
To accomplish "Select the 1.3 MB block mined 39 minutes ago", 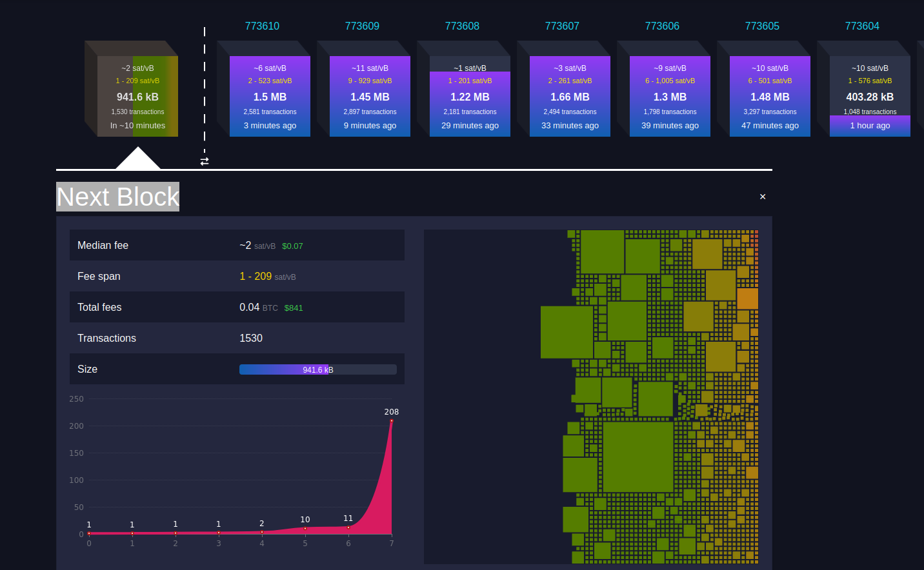I will [670, 96].
